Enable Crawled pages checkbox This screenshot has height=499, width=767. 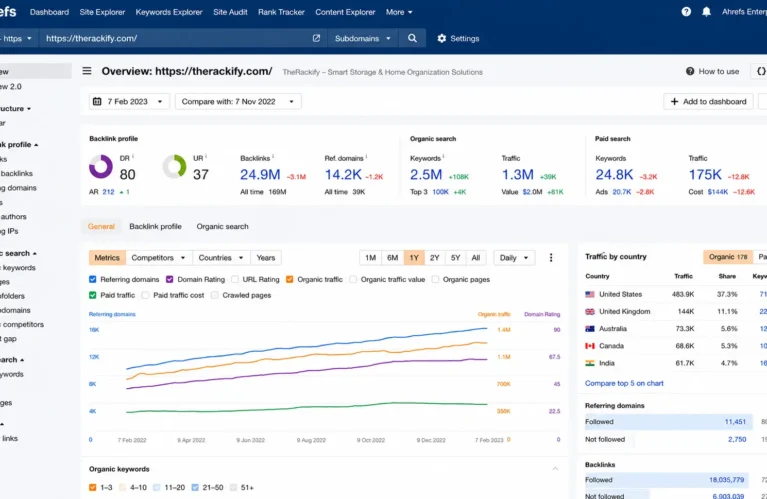[215, 295]
